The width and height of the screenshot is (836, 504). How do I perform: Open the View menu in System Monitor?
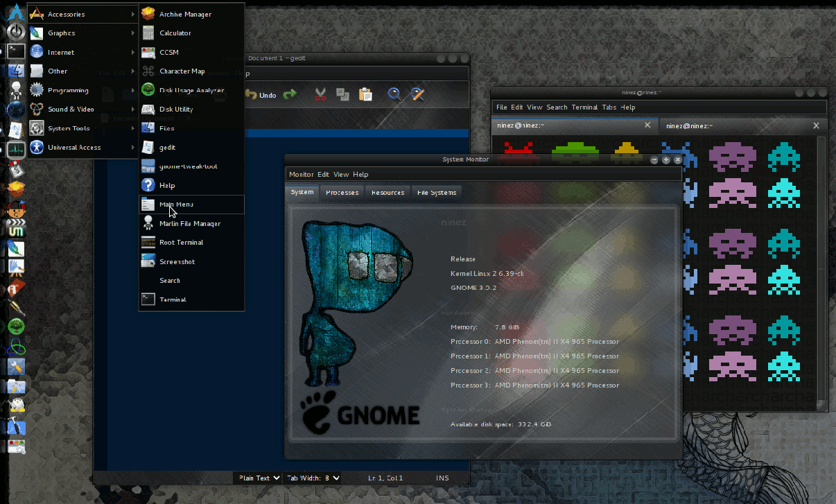tap(341, 174)
